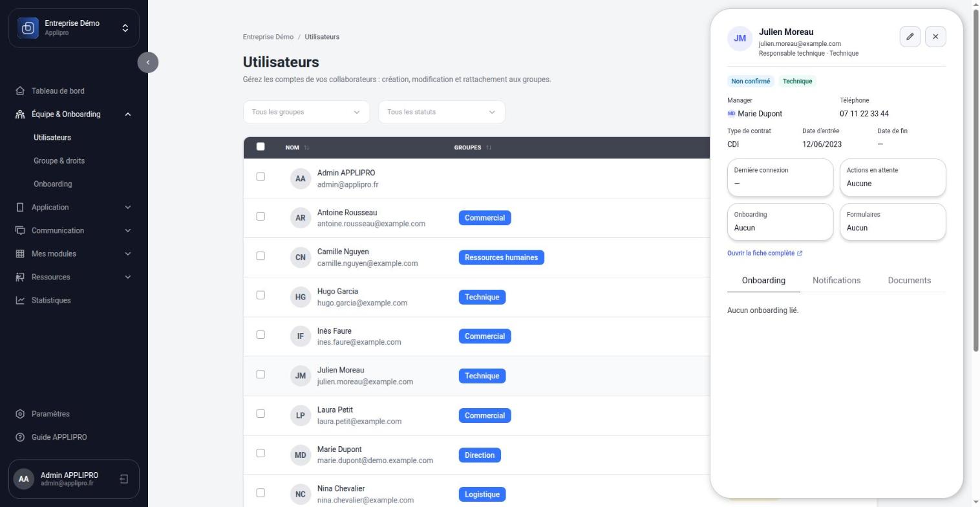Open Ouvrir la fiche complète link
This screenshot has width=980, height=507.
coord(765,253)
